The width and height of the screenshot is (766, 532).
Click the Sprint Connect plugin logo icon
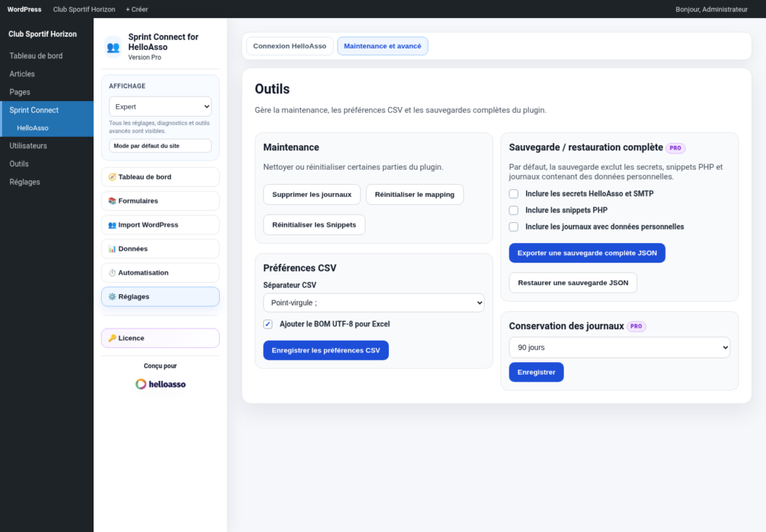(113, 47)
